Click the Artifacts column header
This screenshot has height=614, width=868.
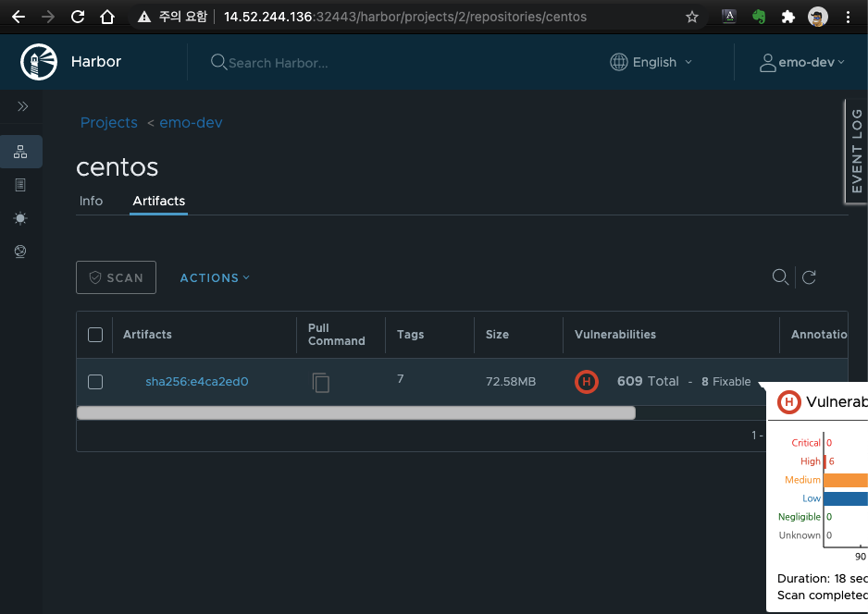(x=147, y=334)
